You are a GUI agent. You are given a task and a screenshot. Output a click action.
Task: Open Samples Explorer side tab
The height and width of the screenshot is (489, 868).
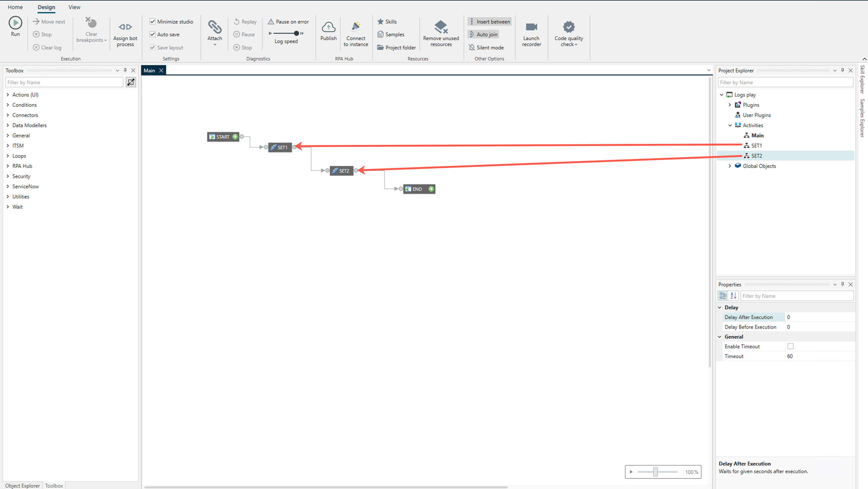click(862, 117)
